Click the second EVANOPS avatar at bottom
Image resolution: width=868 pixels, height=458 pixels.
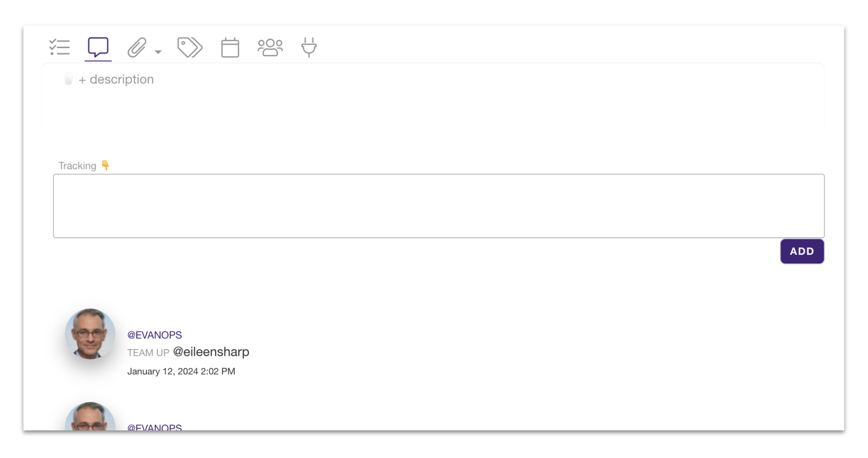(x=90, y=417)
